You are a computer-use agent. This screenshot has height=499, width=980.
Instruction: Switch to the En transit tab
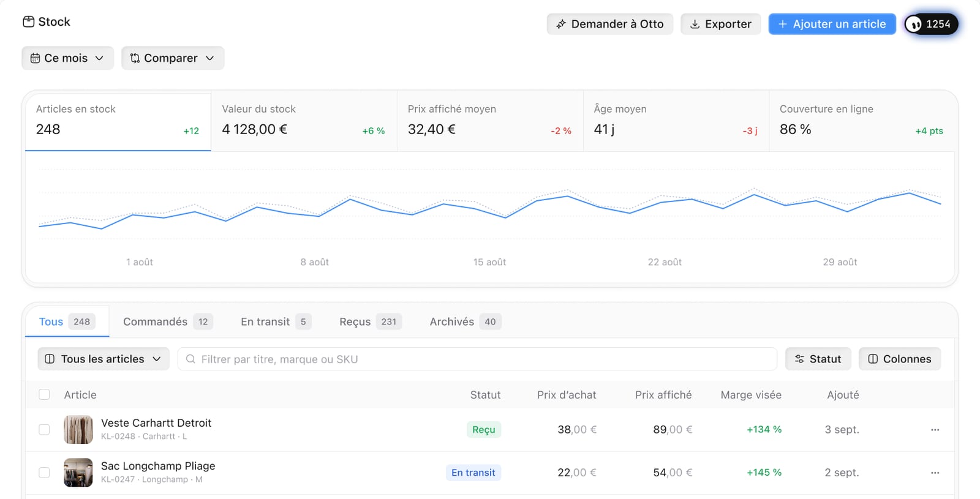(276, 321)
